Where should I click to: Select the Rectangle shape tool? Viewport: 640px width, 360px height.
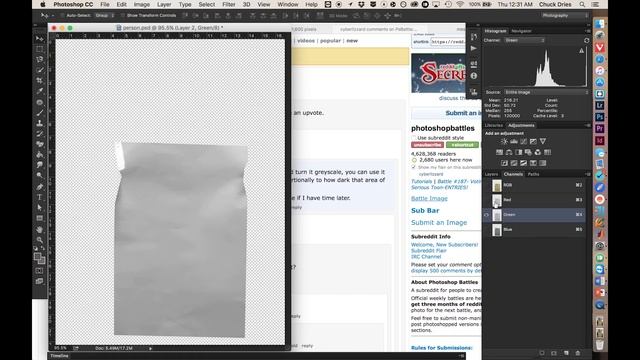pyautogui.click(x=40, y=218)
